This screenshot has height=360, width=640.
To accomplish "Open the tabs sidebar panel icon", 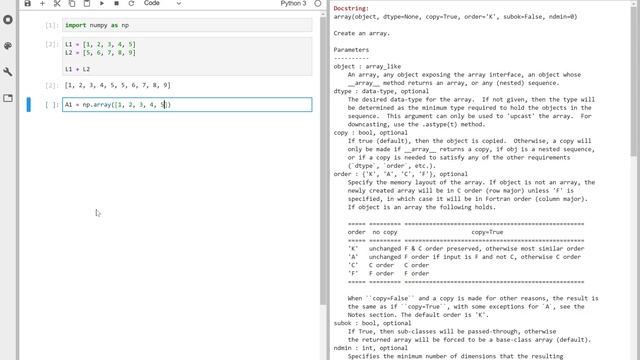I will [x=8, y=98].
